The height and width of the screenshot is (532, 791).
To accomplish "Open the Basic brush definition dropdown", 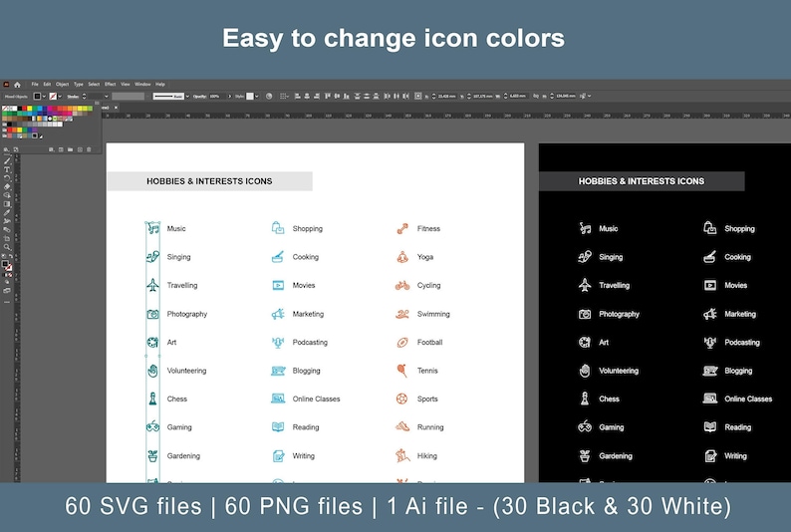I will [187, 97].
